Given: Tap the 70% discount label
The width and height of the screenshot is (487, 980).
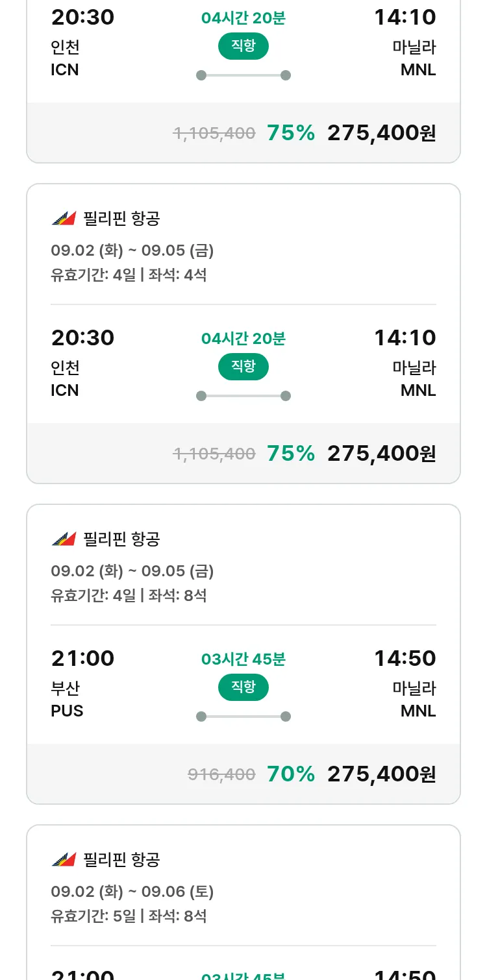Looking at the screenshot, I should click(x=290, y=774).
